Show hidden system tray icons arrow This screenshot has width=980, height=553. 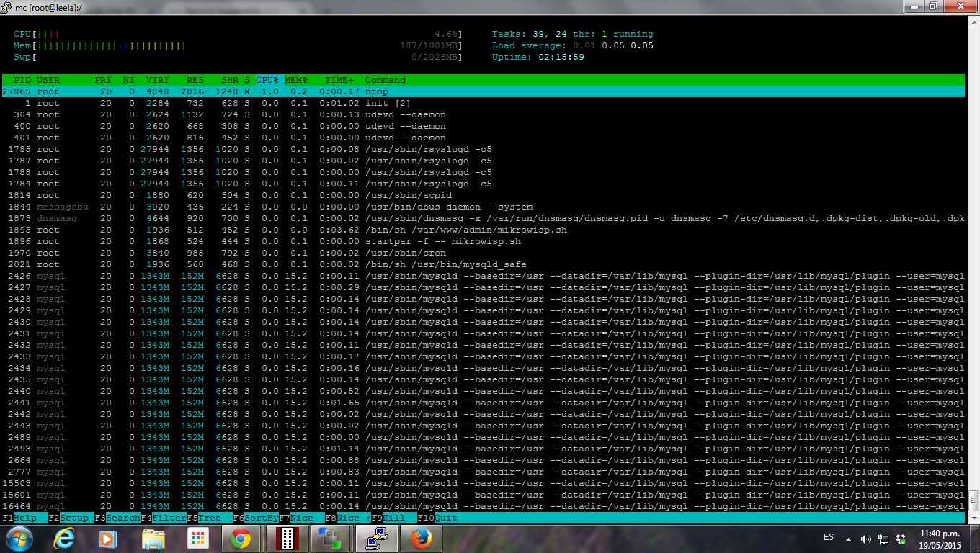(x=848, y=539)
